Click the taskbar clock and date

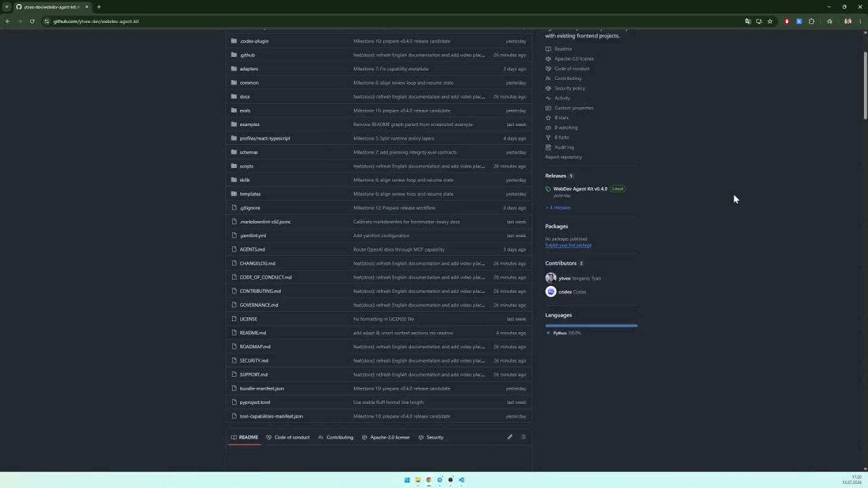[x=852, y=480]
